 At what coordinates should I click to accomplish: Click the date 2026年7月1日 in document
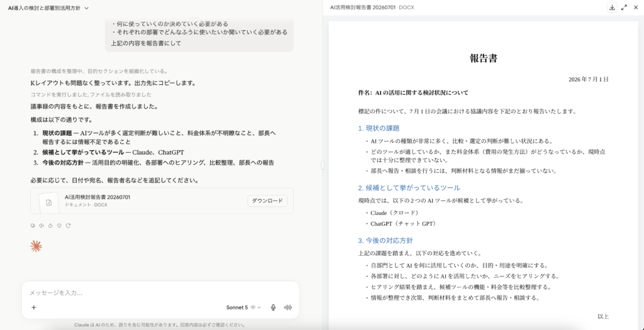coord(588,79)
